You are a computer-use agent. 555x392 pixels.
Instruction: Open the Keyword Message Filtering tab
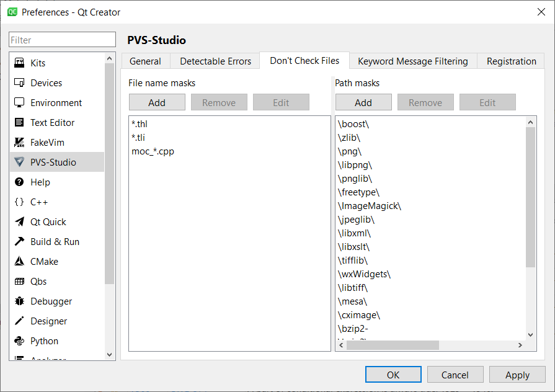tap(412, 61)
